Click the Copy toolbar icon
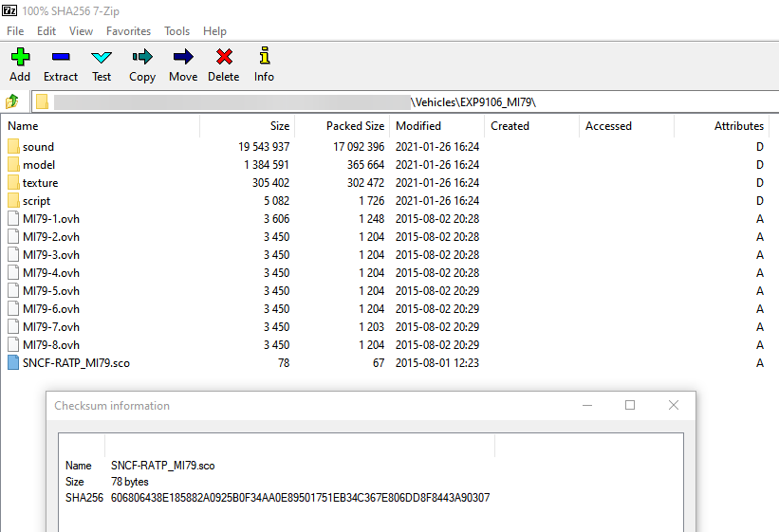779x532 pixels. pos(142,64)
